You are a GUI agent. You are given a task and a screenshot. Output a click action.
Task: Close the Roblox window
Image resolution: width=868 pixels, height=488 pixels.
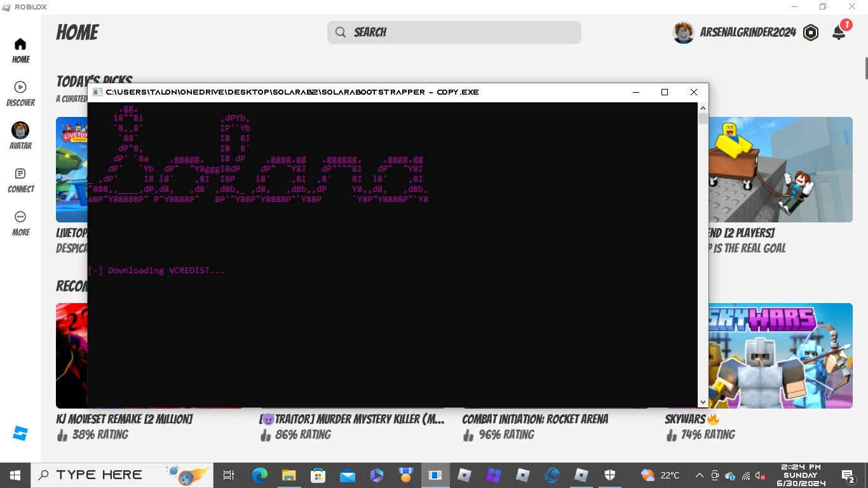[852, 7]
